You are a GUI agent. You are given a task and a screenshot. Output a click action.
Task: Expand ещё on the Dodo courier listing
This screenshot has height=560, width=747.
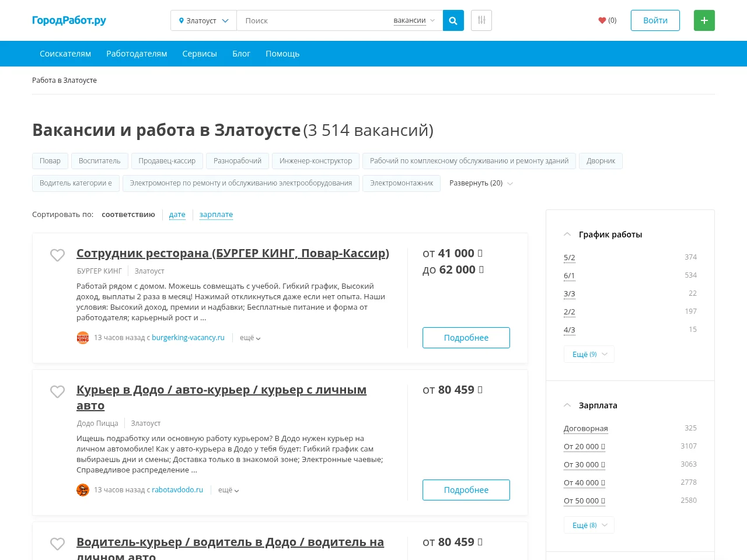coord(228,490)
